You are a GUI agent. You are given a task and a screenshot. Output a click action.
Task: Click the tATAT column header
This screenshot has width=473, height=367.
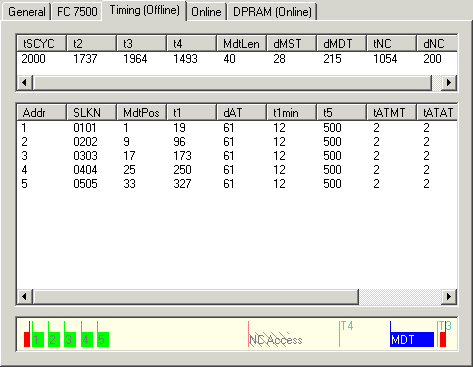[437, 113]
